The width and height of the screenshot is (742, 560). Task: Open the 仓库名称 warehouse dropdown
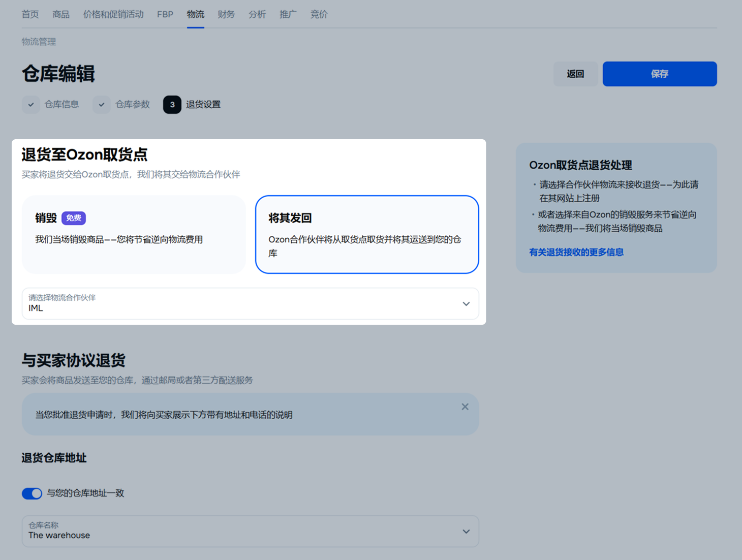(244, 531)
